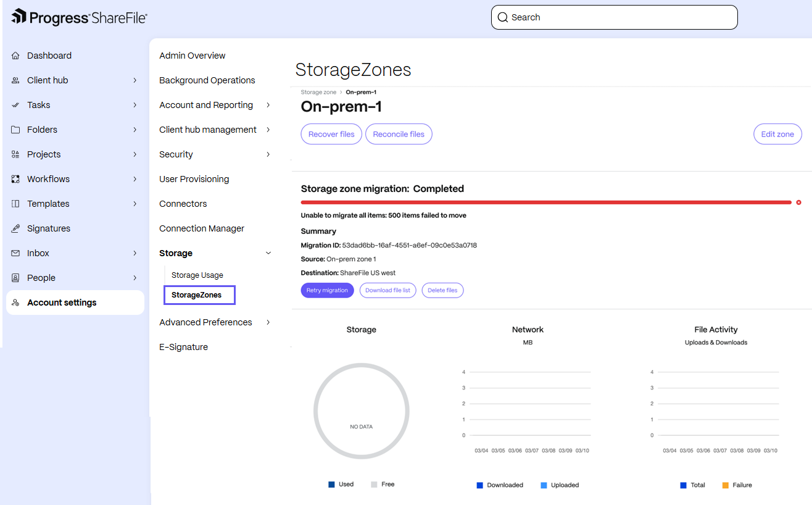
Task: Expand the Security menu chevron
Action: coord(268,154)
